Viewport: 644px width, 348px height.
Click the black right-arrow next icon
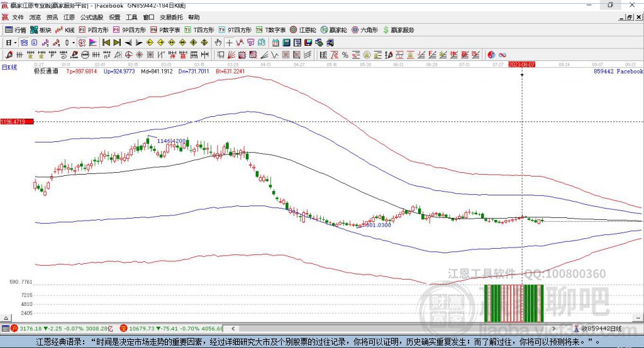click(x=139, y=43)
